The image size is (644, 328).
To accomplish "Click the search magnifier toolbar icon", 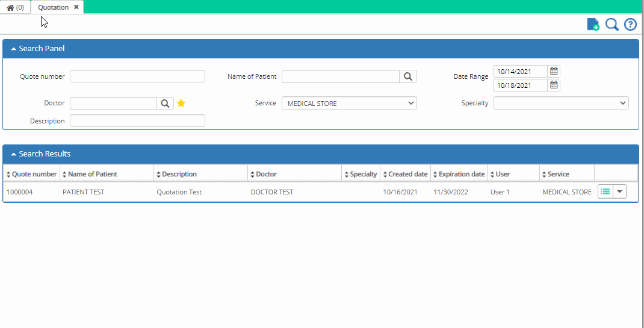I will [612, 24].
